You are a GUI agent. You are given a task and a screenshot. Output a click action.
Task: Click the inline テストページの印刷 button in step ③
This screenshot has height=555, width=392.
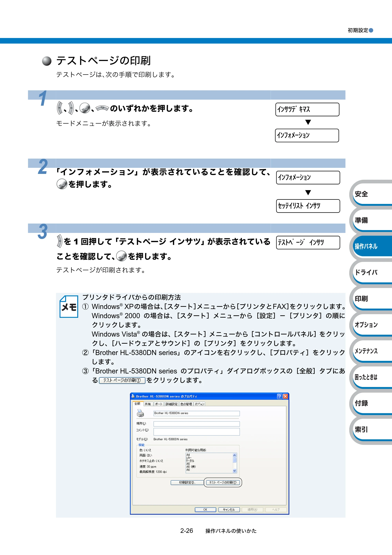(x=122, y=380)
